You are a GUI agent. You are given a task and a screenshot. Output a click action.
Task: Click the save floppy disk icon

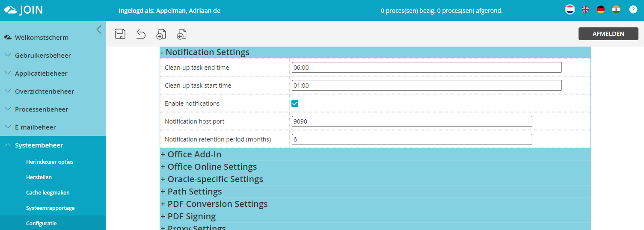point(120,34)
